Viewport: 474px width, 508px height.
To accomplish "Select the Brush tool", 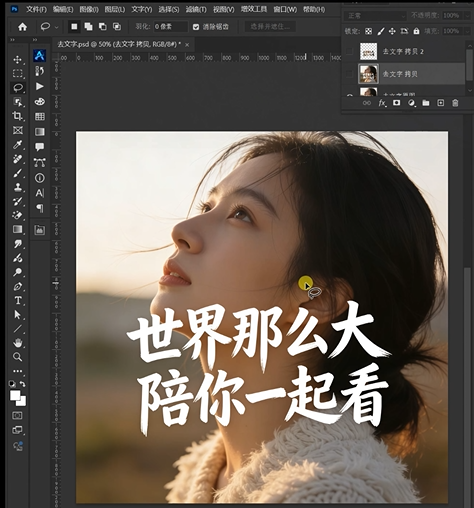I will pyautogui.click(x=17, y=173).
